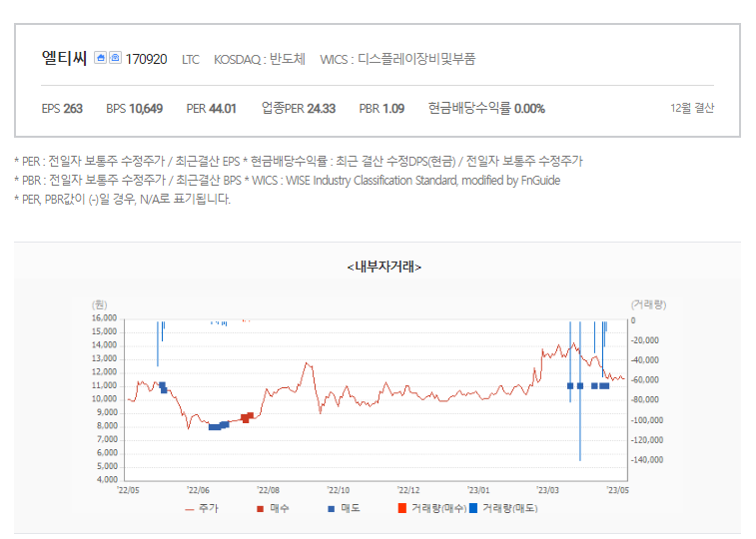The width and height of the screenshot is (756, 539).
Task: Click the '23/05 x-axis label
Action: [x=617, y=490]
